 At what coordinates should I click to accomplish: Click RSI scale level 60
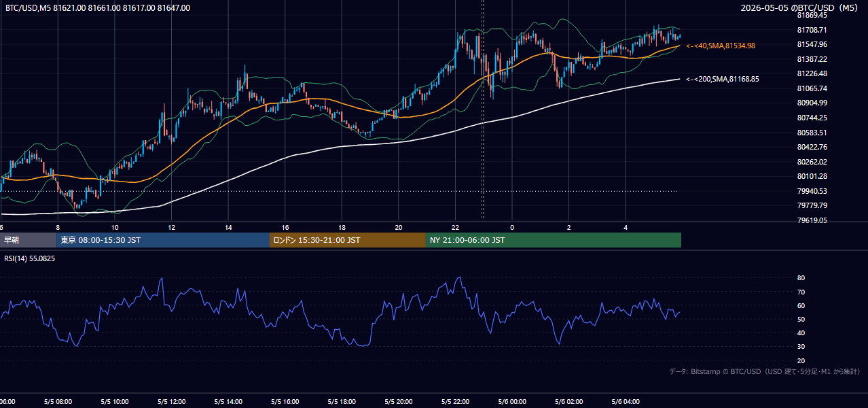click(801, 305)
